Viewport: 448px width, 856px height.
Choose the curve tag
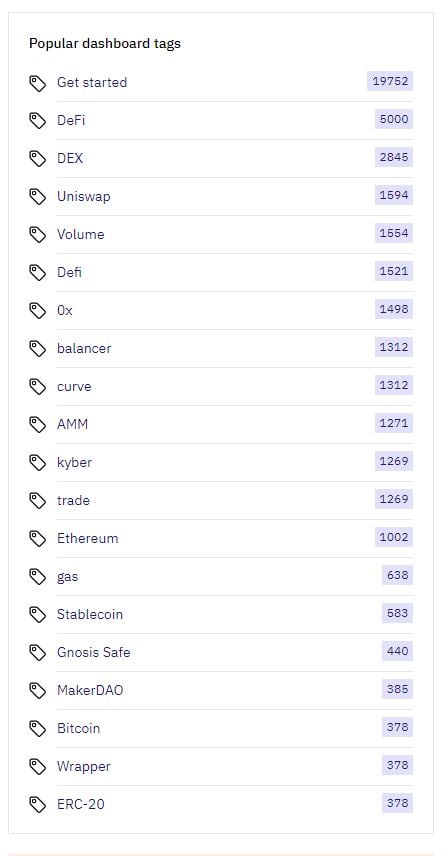(74, 387)
